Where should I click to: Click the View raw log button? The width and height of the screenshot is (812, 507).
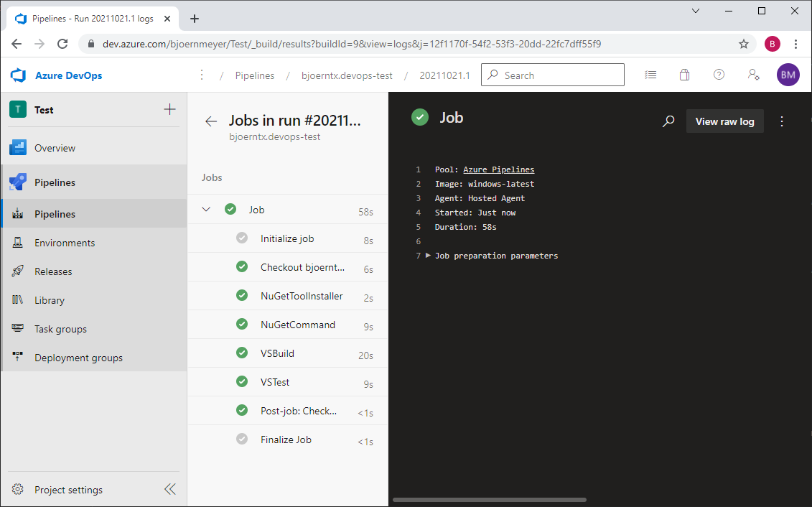pos(724,121)
